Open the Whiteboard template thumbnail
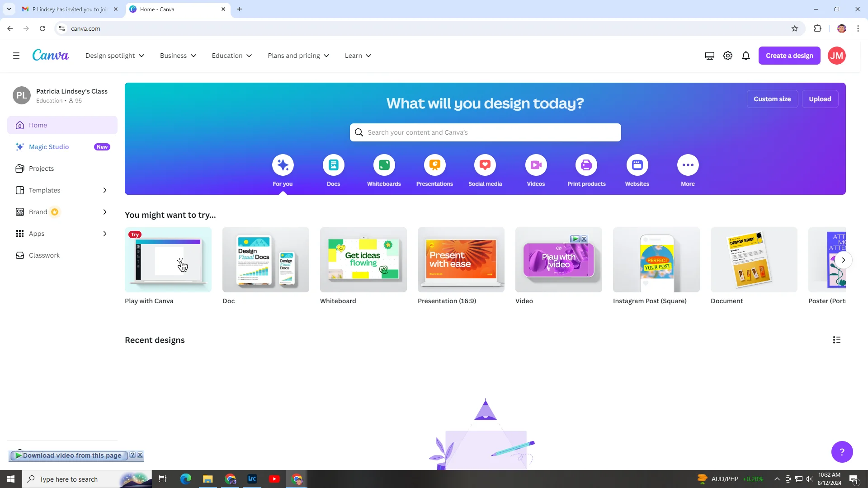This screenshot has height=488, width=868. pos(363,260)
